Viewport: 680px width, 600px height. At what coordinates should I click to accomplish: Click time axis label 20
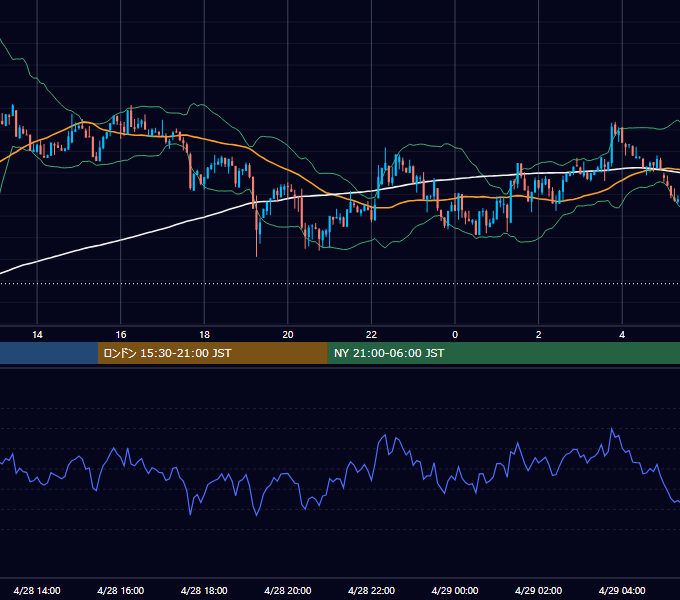pyautogui.click(x=288, y=335)
